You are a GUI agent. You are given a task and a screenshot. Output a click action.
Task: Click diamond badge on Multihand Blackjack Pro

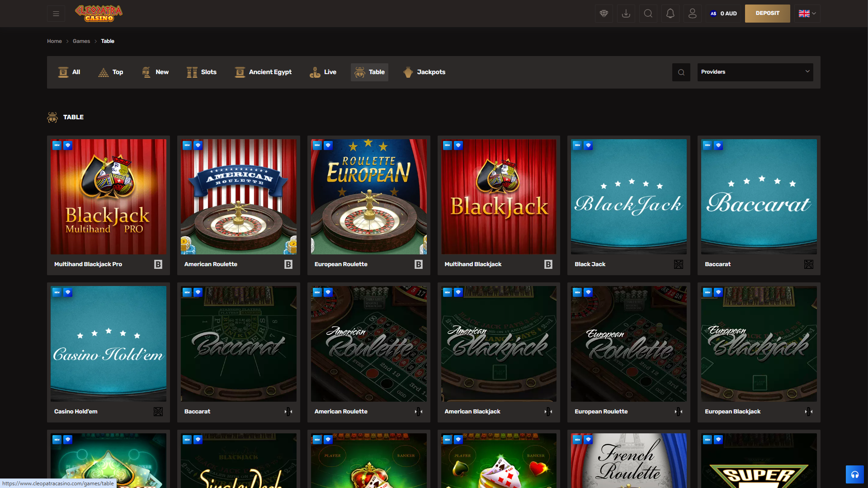[x=68, y=145]
